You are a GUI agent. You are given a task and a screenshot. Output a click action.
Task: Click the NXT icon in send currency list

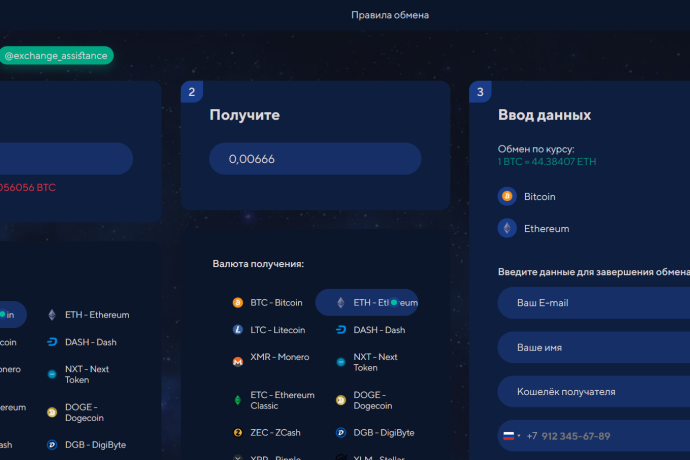click(52, 374)
